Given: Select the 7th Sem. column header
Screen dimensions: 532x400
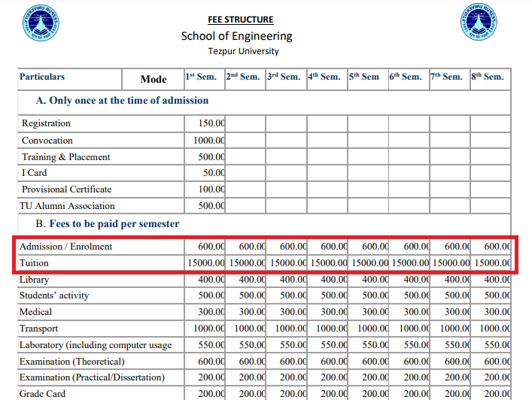Looking at the screenshot, I should pos(446,77).
